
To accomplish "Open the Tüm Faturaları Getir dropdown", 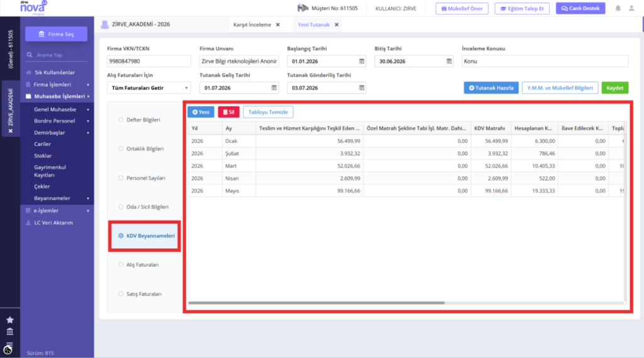I will coord(148,88).
